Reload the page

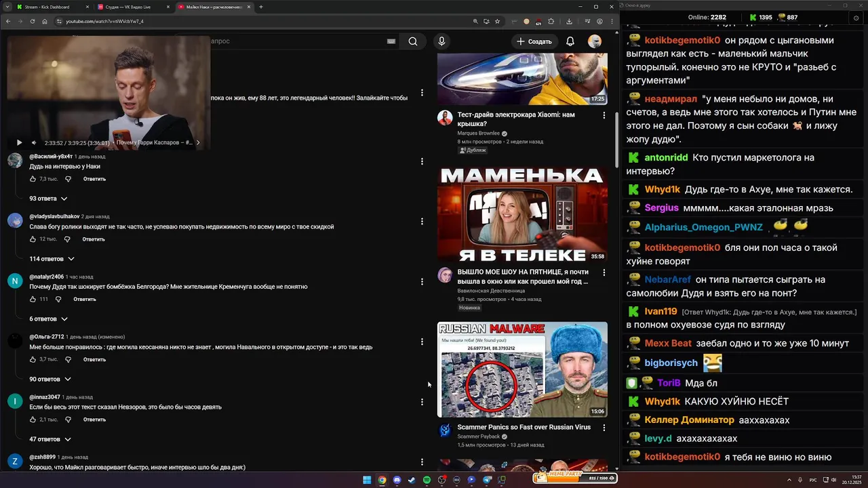coord(32,21)
